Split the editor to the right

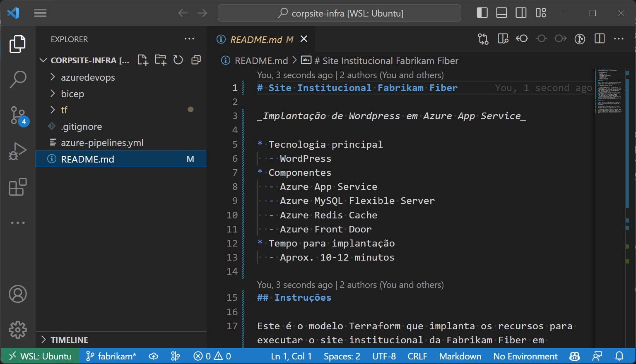600,39
